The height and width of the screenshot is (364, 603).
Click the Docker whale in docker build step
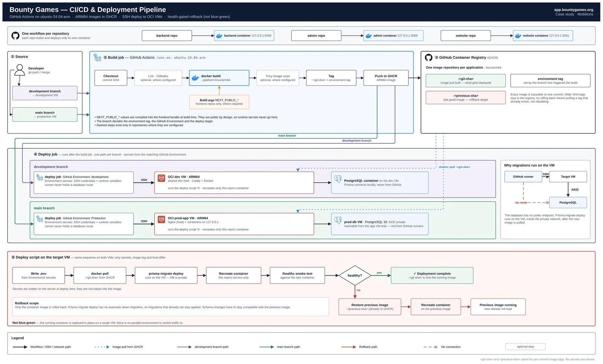coord(195,78)
